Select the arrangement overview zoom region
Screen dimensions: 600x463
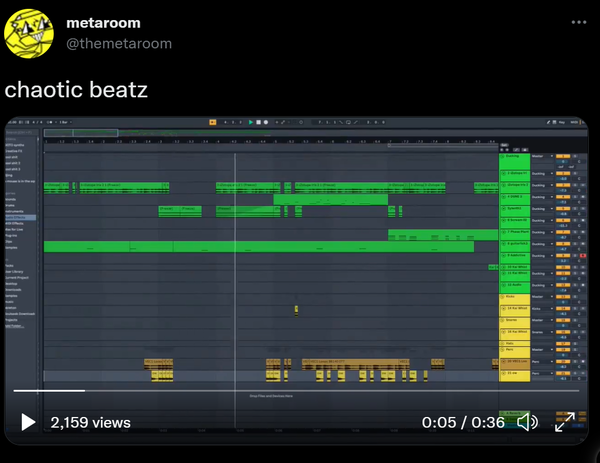[x=81, y=133]
